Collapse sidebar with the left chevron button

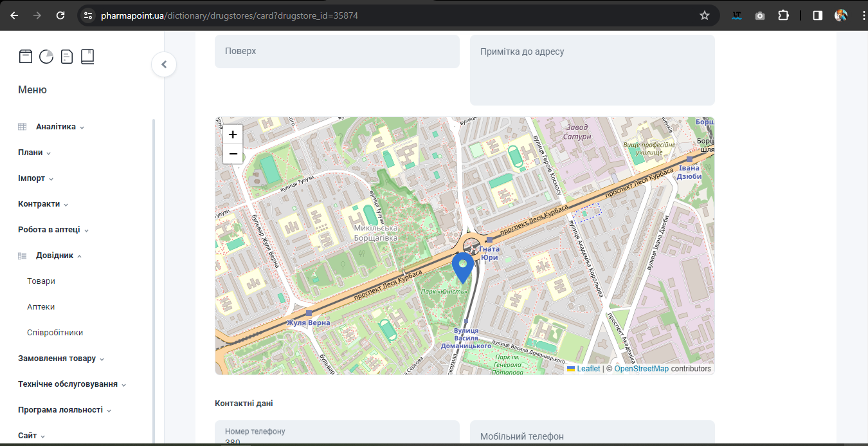click(164, 64)
